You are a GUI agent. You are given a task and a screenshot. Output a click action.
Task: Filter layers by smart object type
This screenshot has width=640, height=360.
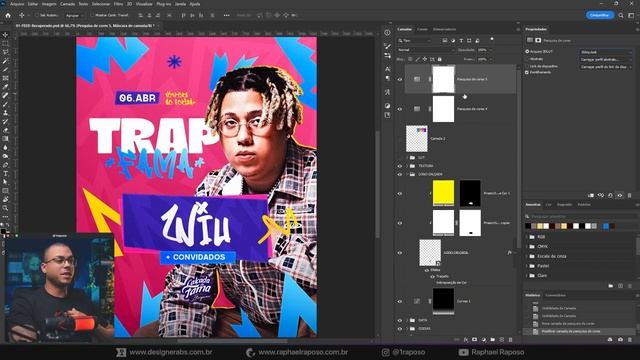478,40
